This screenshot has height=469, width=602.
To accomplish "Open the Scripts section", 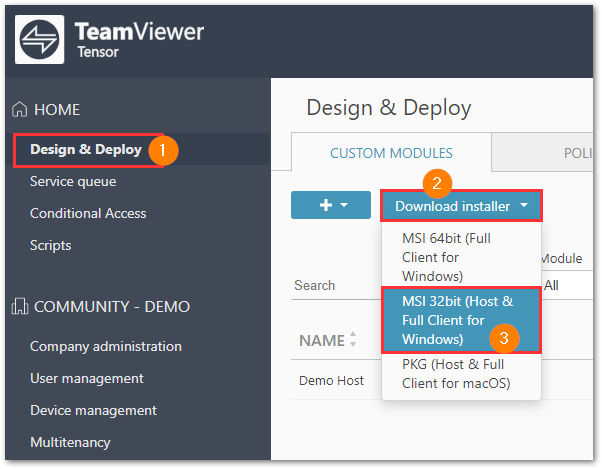I will 51,245.
